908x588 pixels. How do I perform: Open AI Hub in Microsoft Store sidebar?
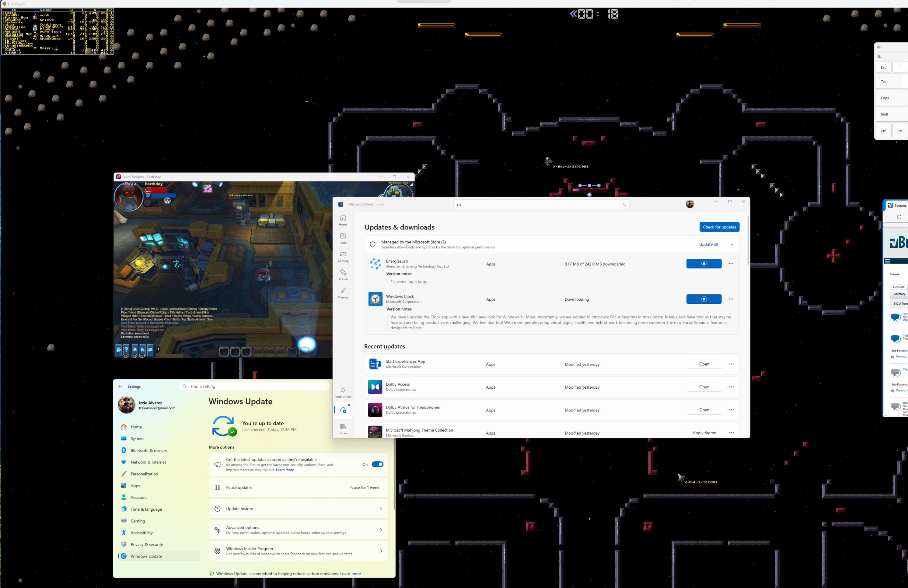point(343,275)
